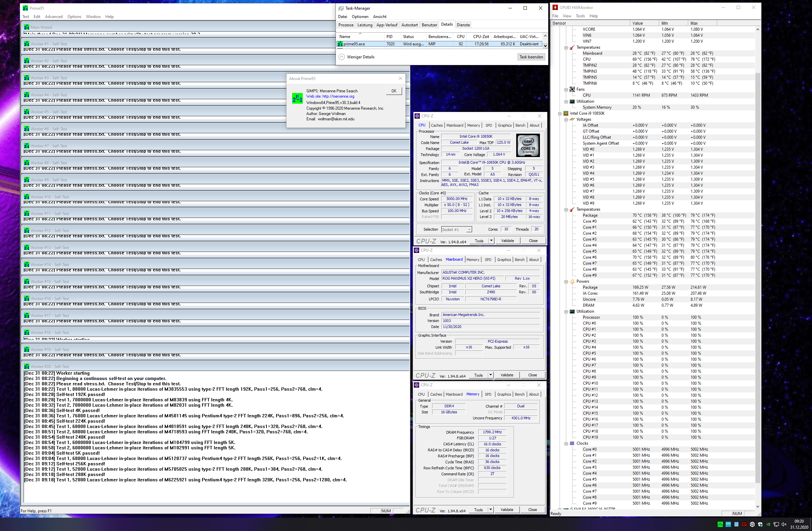Click Validate in CPU-Z Memory window

507,510
